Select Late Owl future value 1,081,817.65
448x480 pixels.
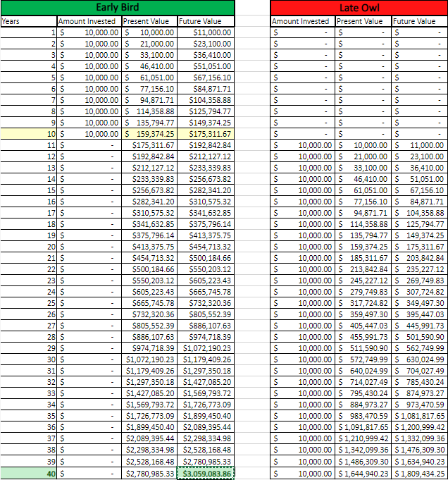pyautogui.click(x=420, y=416)
